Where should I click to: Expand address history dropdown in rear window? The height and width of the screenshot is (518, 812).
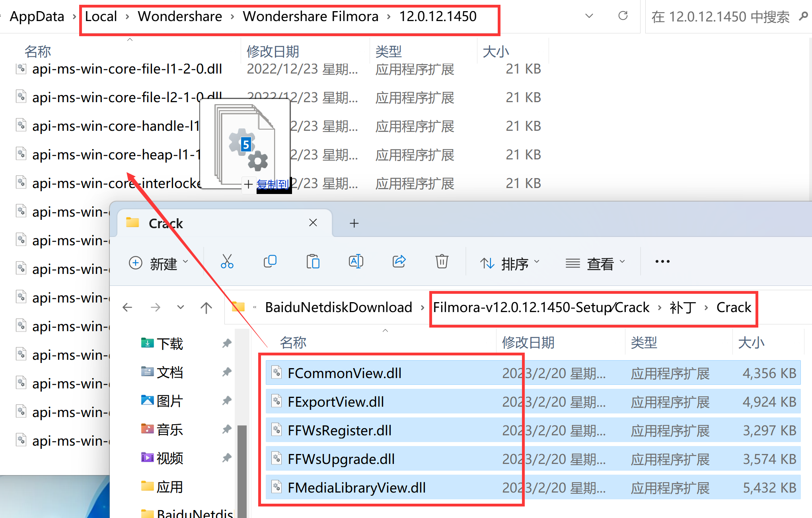(589, 16)
